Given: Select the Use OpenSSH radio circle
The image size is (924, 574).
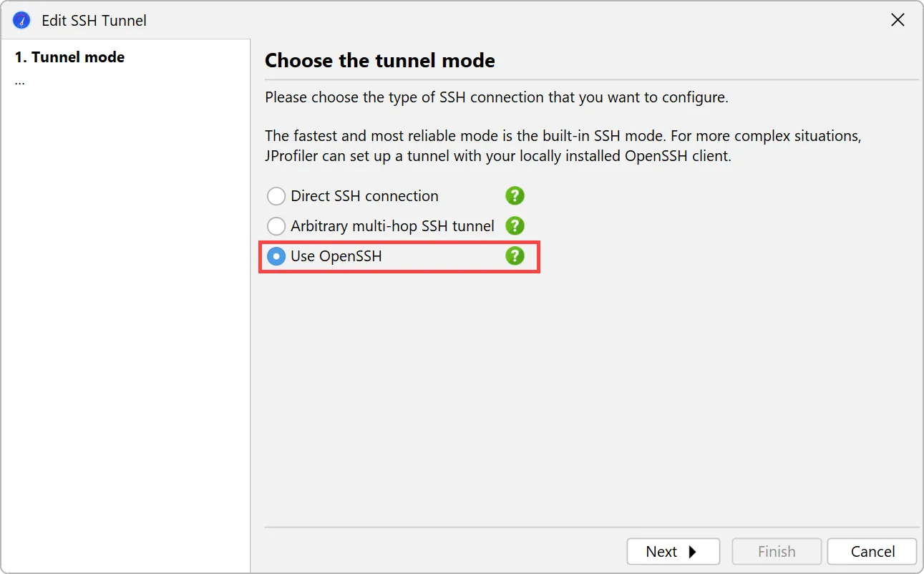Looking at the screenshot, I should 276,257.
